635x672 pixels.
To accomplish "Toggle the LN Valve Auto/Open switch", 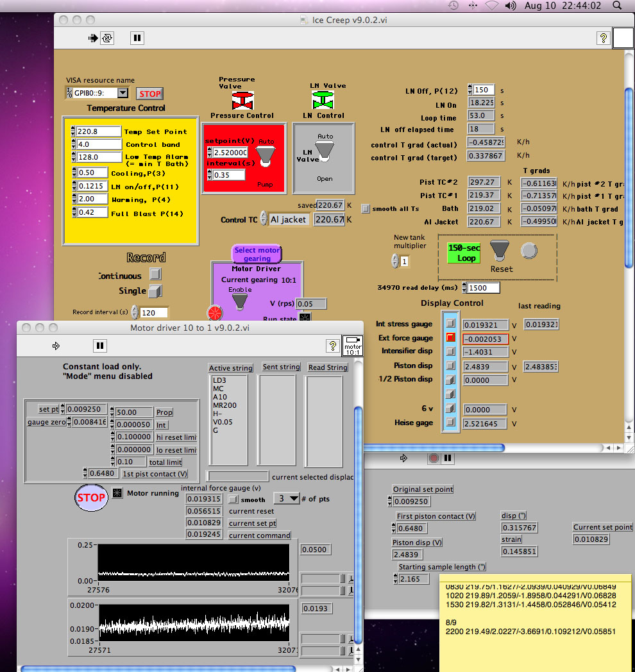I will [x=326, y=152].
